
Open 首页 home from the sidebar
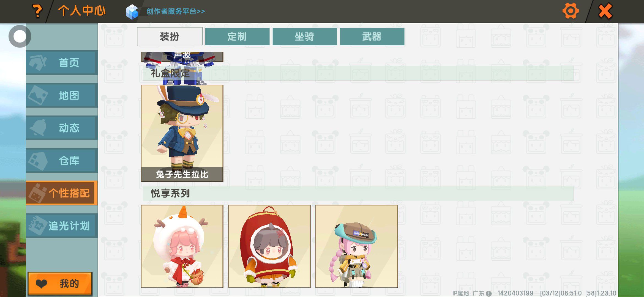point(62,63)
